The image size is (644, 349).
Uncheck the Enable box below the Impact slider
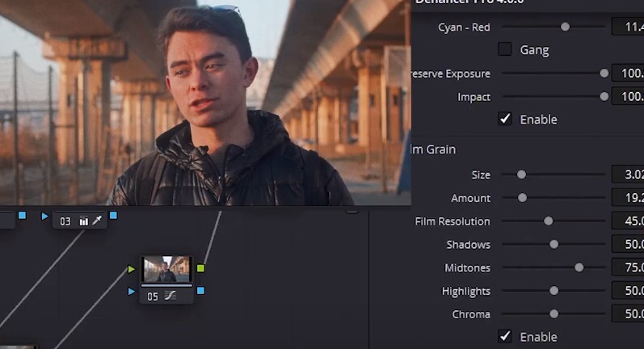[x=505, y=119]
